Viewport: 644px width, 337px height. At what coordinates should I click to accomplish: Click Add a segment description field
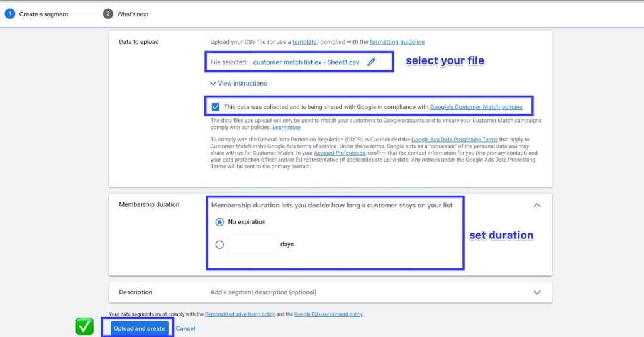pos(264,292)
